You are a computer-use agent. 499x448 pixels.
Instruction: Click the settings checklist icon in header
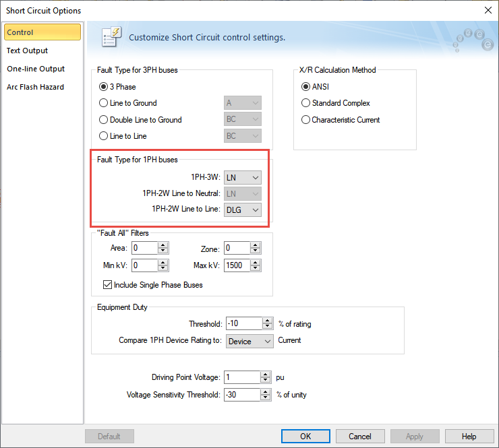[x=111, y=37]
